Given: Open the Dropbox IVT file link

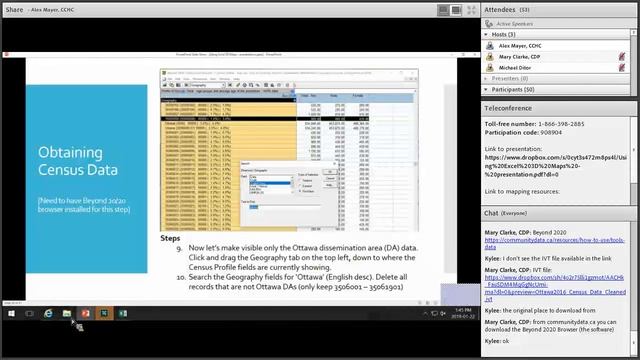Looking at the screenshot, I should (555, 288).
